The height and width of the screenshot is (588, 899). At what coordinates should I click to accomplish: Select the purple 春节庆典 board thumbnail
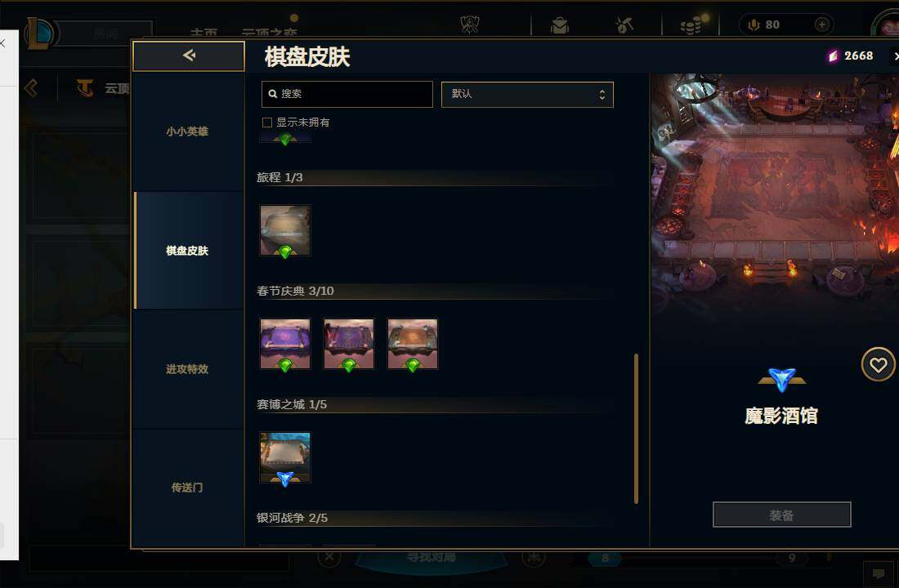285,344
